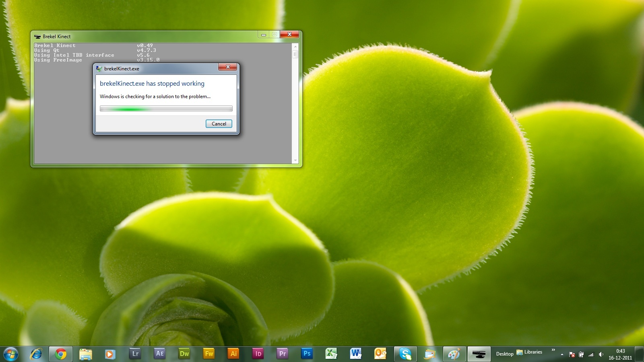The width and height of the screenshot is (644, 362).
Task: Open the network signal tray icon
Action: point(591,354)
